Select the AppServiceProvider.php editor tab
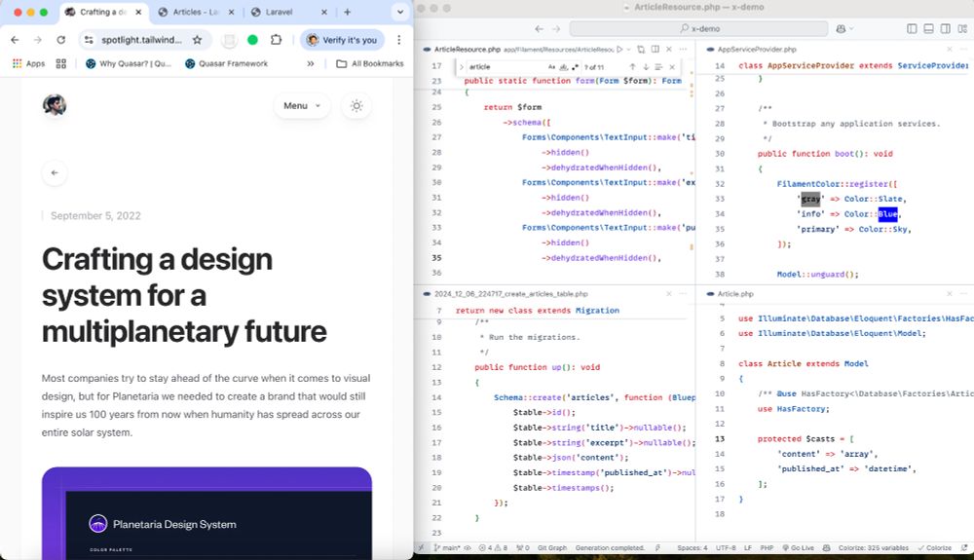The image size is (974, 560). tap(757, 49)
